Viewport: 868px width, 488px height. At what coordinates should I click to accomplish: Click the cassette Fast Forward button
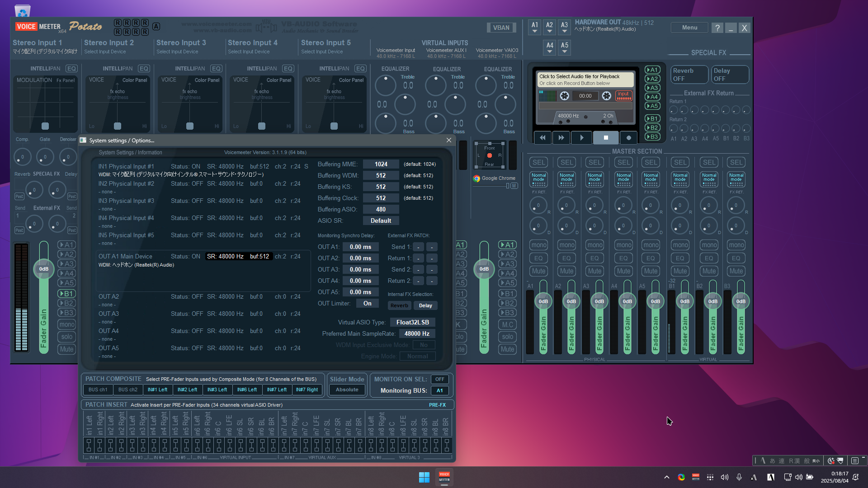coord(561,138)
